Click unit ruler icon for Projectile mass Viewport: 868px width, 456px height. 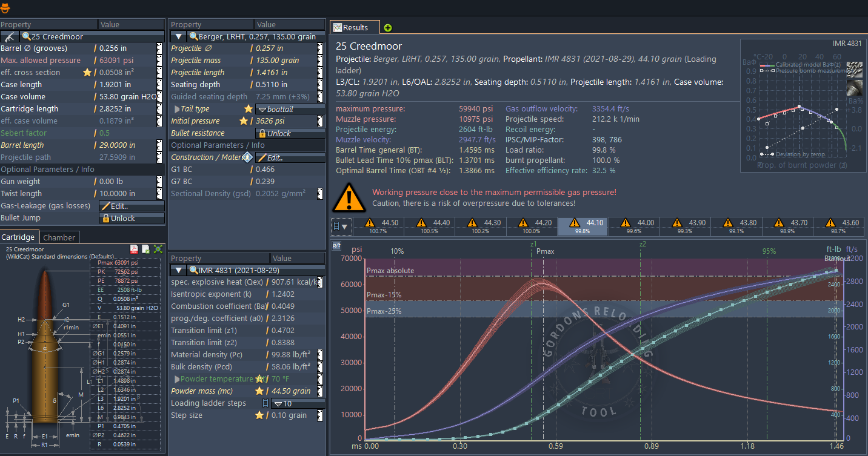coord(320,61)
